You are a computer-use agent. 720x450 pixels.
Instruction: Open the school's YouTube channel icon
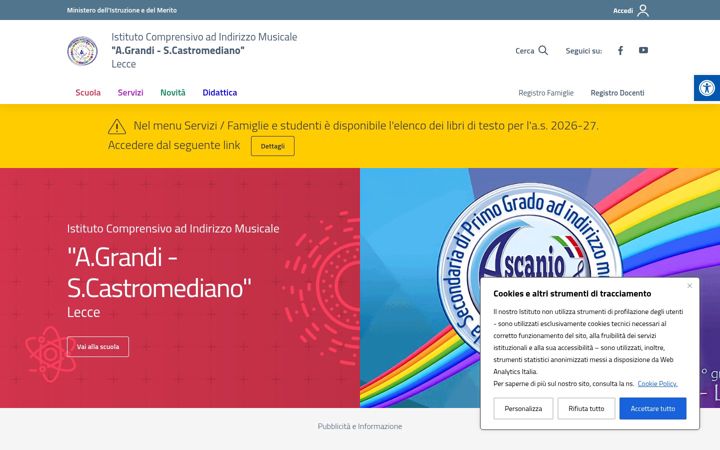[643, 50]
